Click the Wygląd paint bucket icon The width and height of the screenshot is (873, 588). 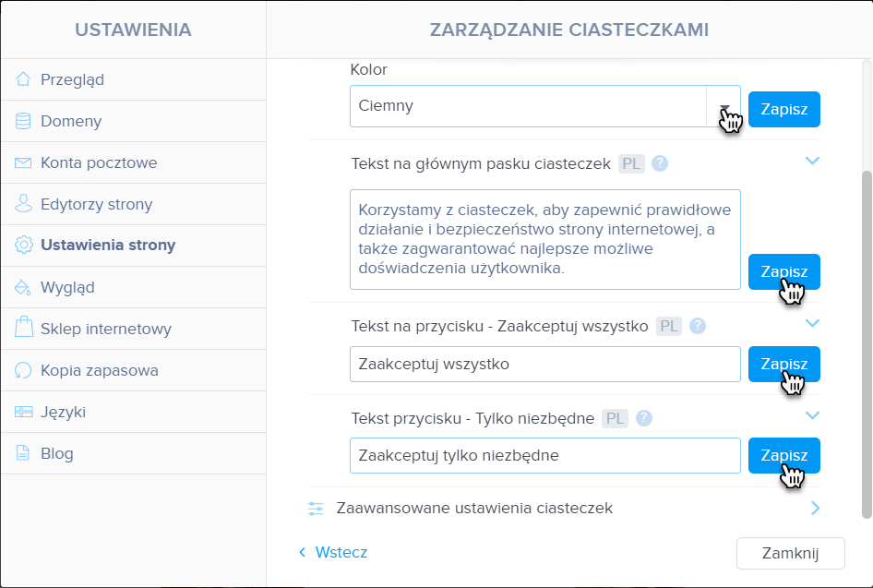(x=23, y=287)
